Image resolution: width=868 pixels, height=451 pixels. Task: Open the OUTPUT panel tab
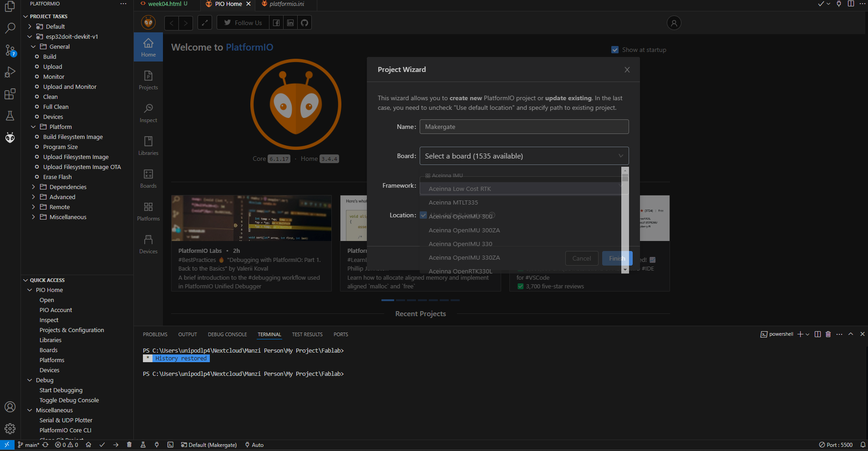[188, 334]
